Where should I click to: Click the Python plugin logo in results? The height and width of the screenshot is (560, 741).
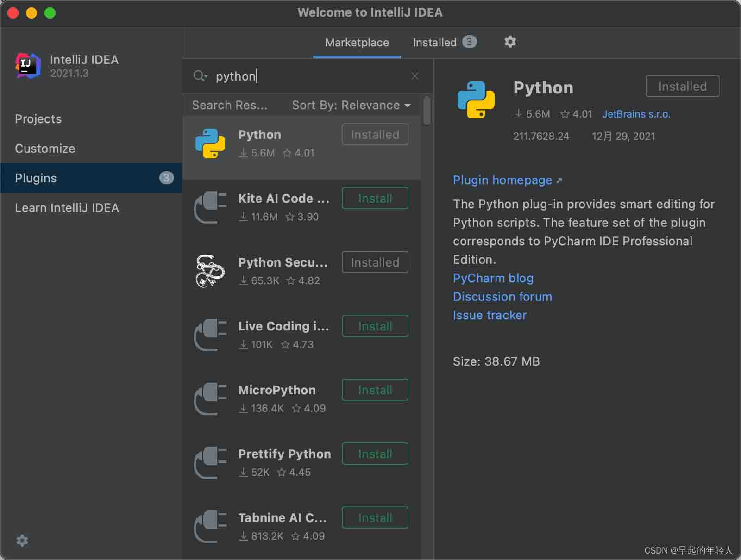[x=210, y=143]
